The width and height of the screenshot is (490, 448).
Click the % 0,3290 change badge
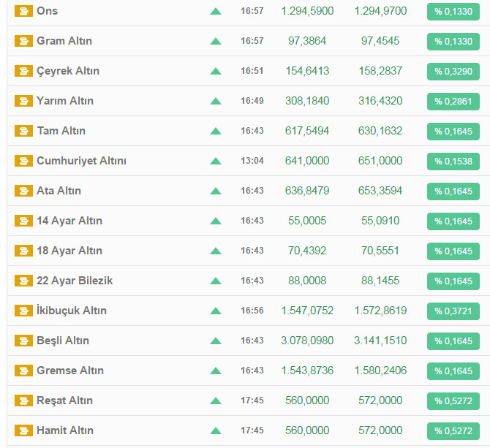click(453, 71)
